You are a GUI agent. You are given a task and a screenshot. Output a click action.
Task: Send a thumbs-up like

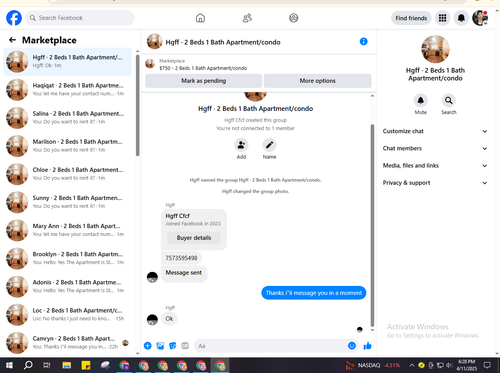coord(367,346)
